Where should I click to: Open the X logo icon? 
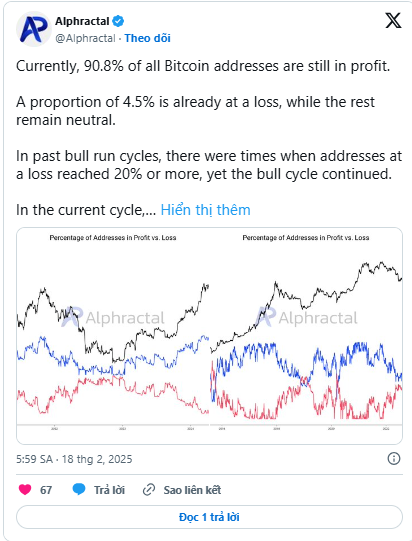(393, 21)
